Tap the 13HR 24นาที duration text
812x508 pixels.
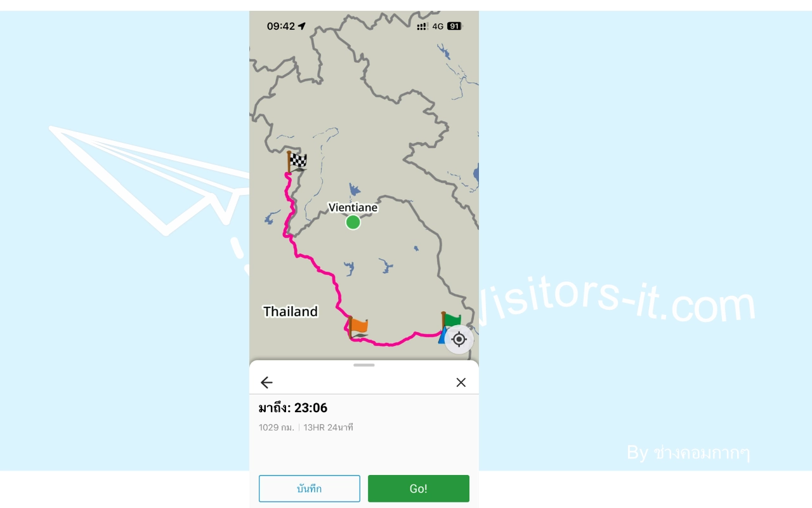pyautogui.click(x=328, y=427)
